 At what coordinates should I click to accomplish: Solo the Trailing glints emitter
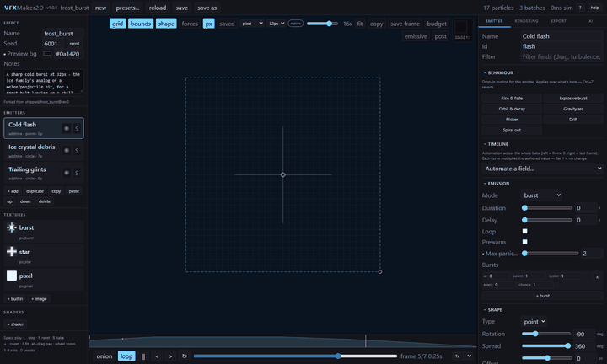(x=77, y=173)
